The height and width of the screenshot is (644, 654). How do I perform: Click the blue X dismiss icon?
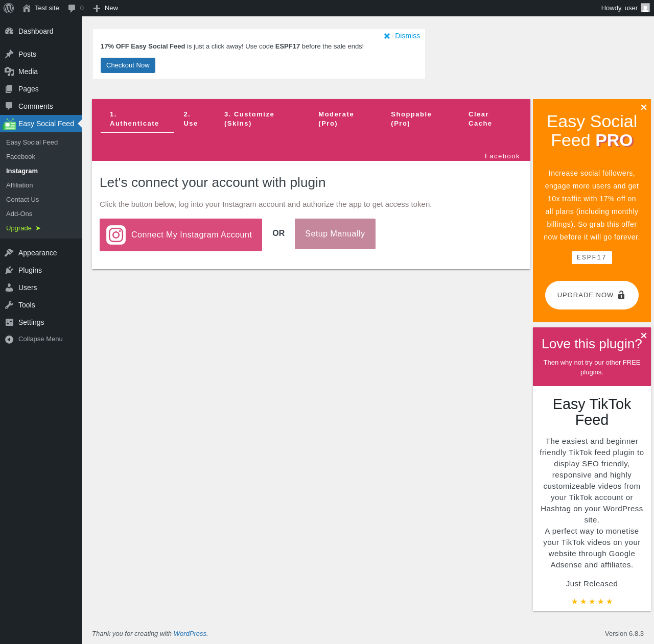click(x=387, y=36)
